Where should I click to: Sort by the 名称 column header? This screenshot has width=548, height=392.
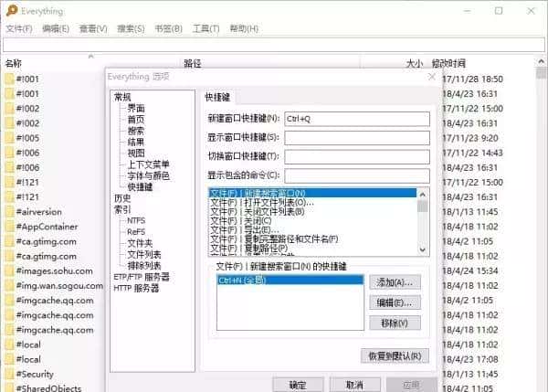click(x=14, y=63)
